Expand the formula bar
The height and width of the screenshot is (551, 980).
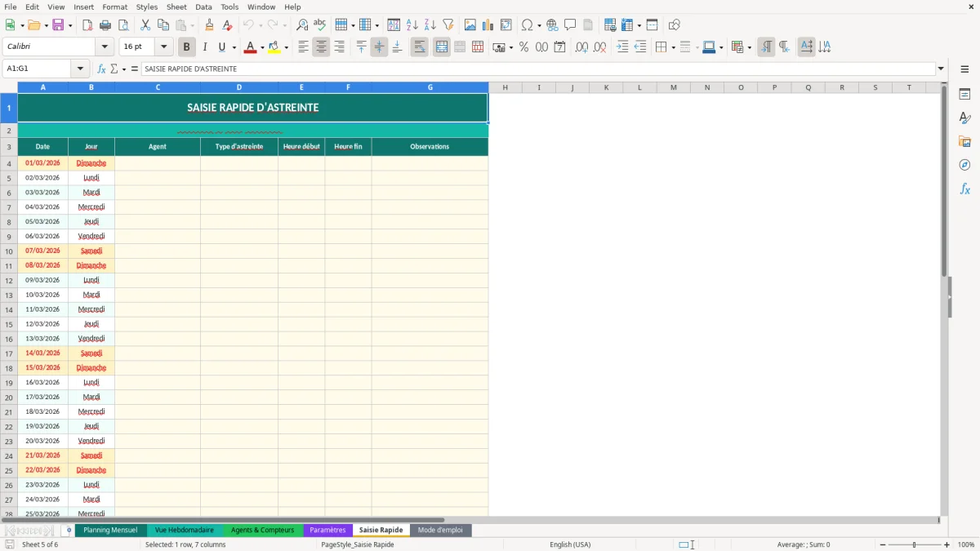click(x=941, y=69)
